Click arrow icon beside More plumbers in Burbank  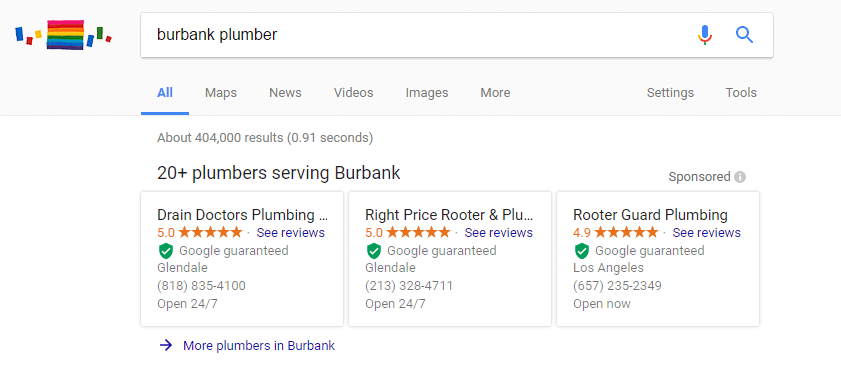pos(166,345)
